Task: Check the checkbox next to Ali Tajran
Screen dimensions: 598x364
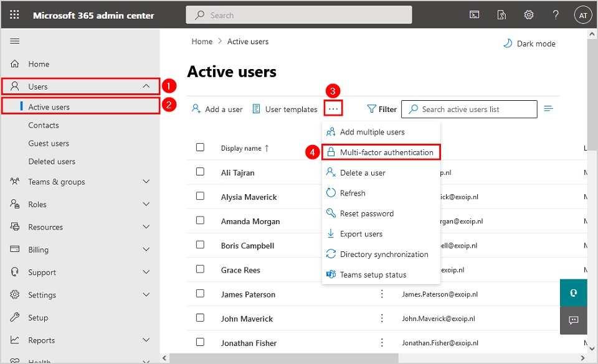Action: (200, 172)
